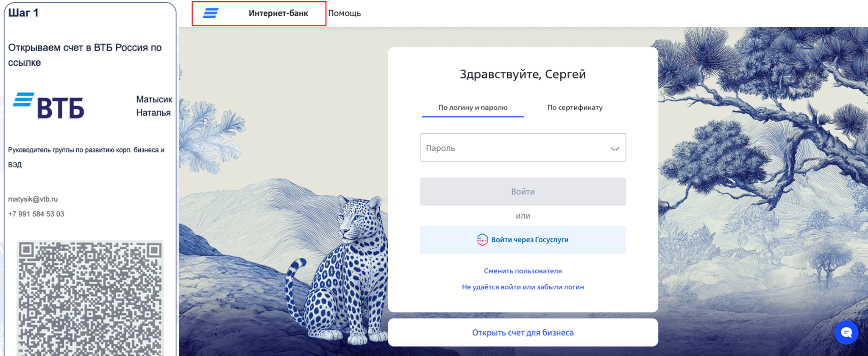Focus the Пароль input field
Image resolution: width=868 pixels, height=356 pixels.
523,148
